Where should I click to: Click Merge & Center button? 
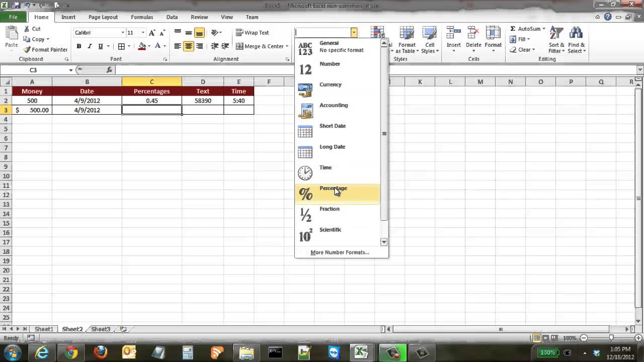pos(260,46)
